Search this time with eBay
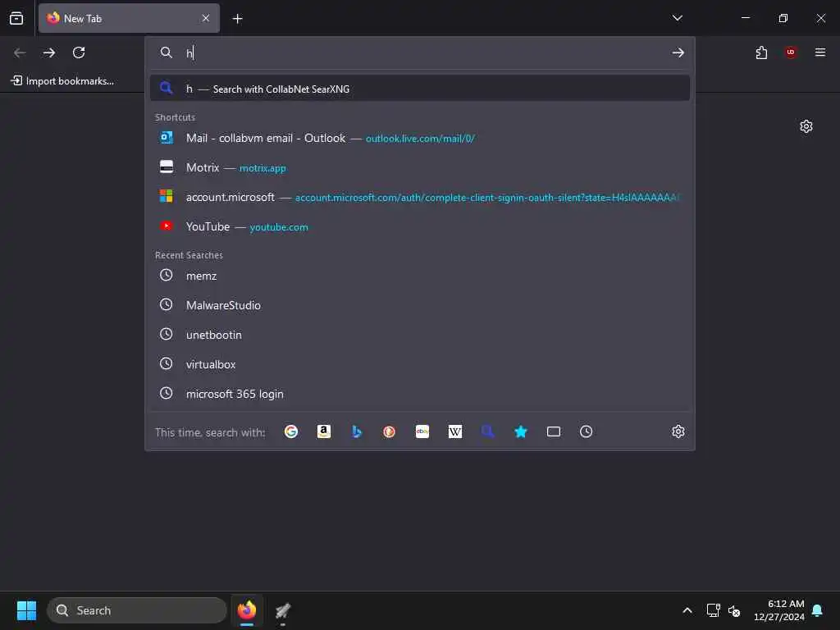840x630 pixels. [x=422, y=431]
